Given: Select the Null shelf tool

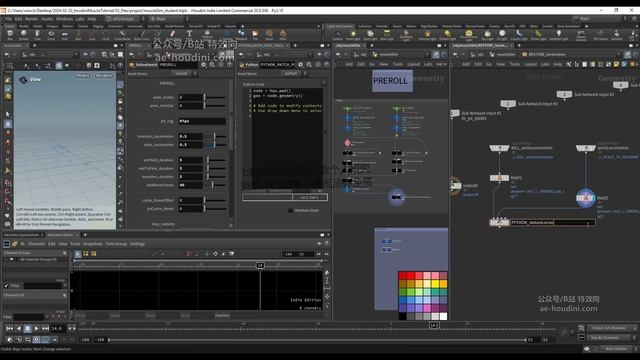Looking at the screenshot, I should (78, 35).
